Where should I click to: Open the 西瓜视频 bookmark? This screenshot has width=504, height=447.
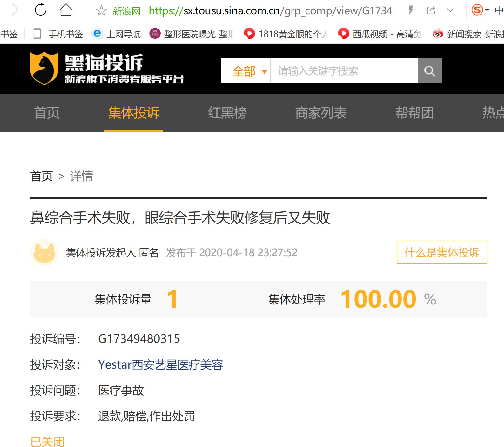(387, 34)
